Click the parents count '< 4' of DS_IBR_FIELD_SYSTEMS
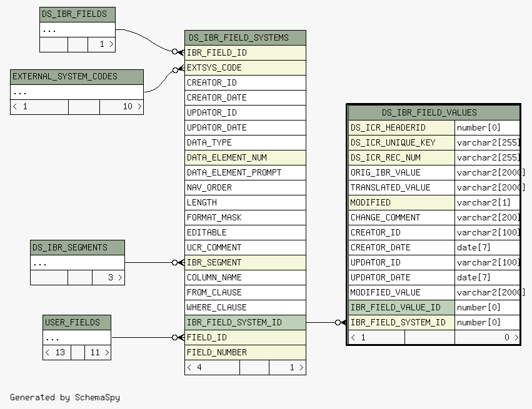The image size is (532, 409). pos(212,367)
